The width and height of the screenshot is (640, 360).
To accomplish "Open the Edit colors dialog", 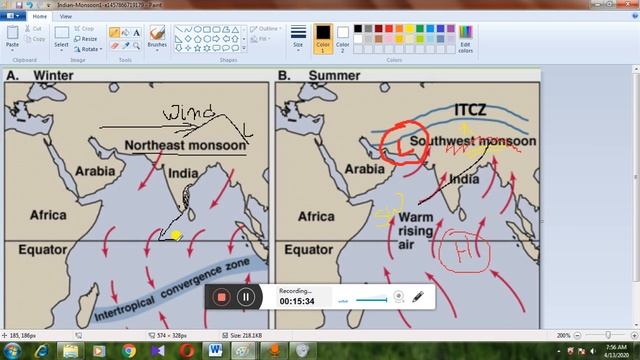I will point(465,38).
